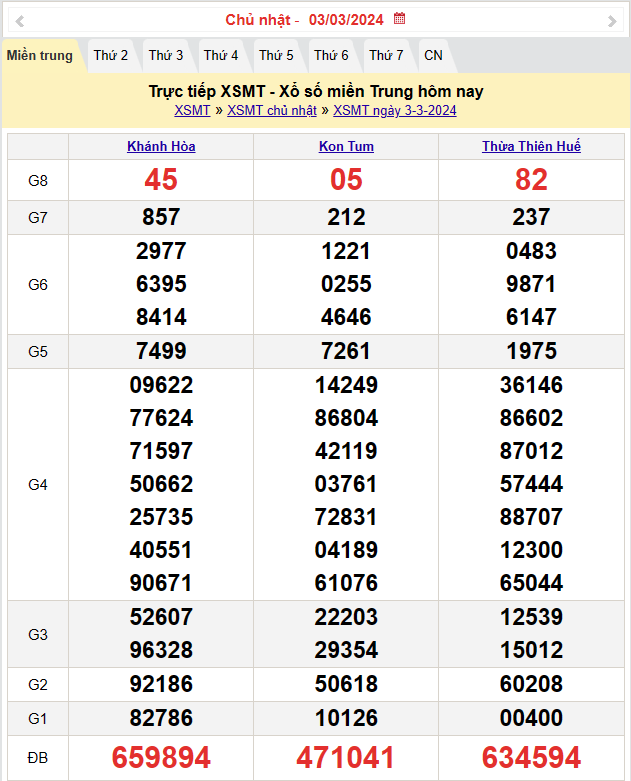Click the XSMT breadcrumb link

point(192,111)
